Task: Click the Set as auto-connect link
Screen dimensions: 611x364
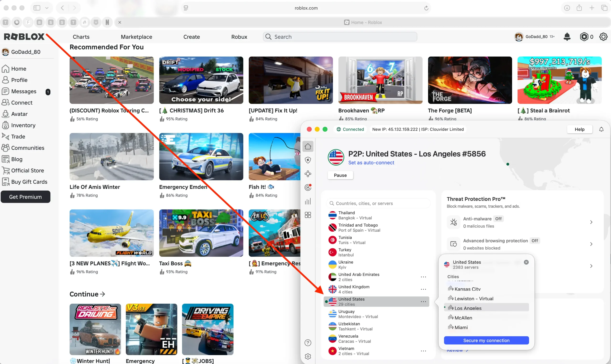Action: point(371,162)
